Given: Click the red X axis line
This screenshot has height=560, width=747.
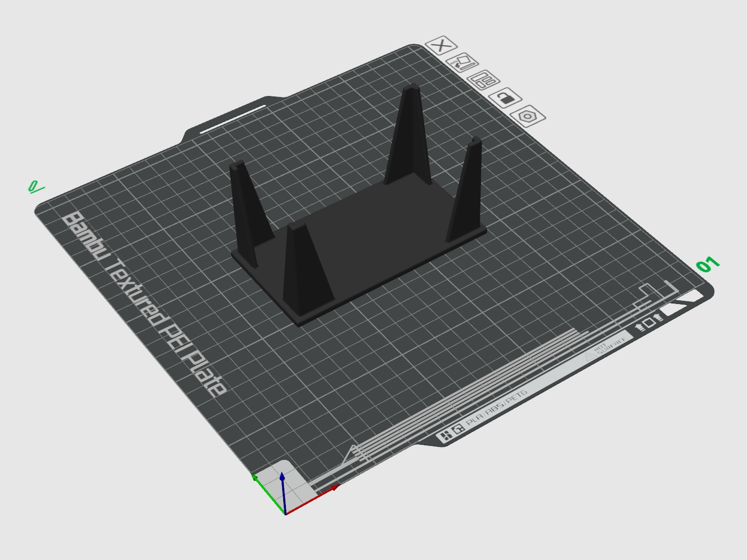Looking at the screenshot, I should [x=312, y=500].
